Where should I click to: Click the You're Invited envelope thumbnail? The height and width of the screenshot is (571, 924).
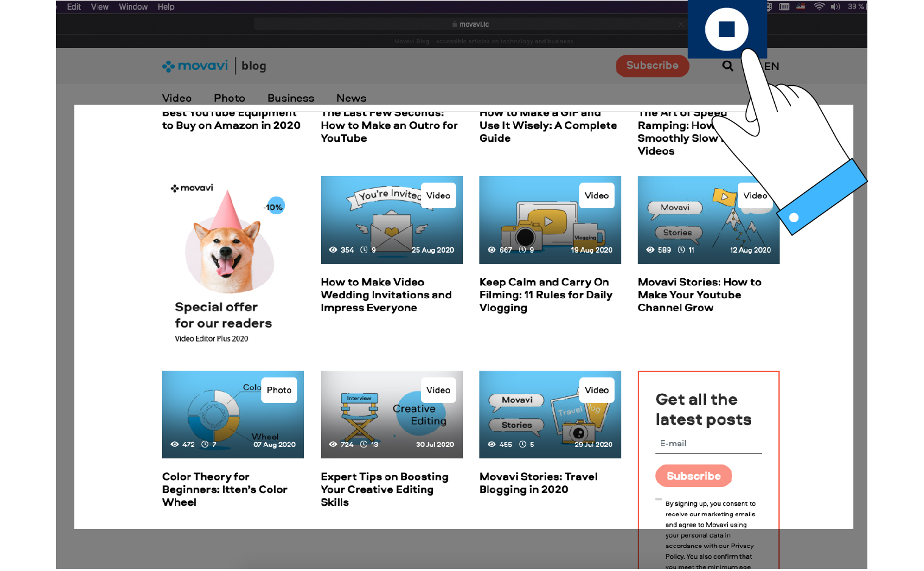tap(392, 220)
